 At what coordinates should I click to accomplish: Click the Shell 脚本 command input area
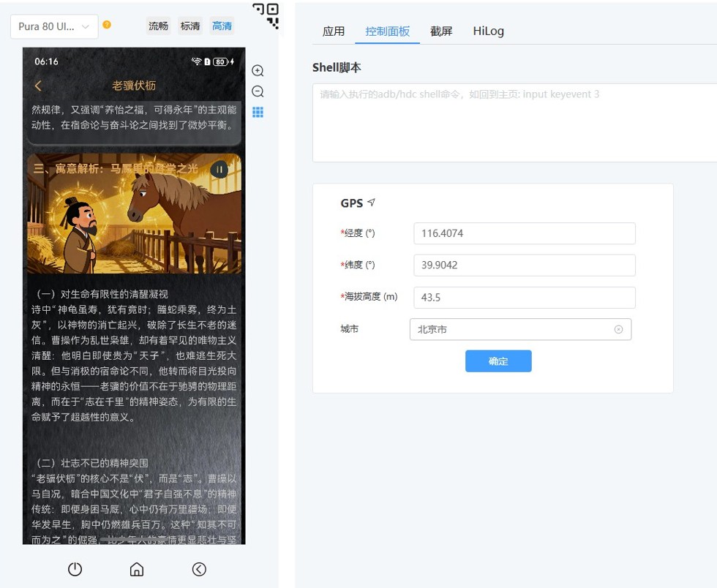click(512, 121)
